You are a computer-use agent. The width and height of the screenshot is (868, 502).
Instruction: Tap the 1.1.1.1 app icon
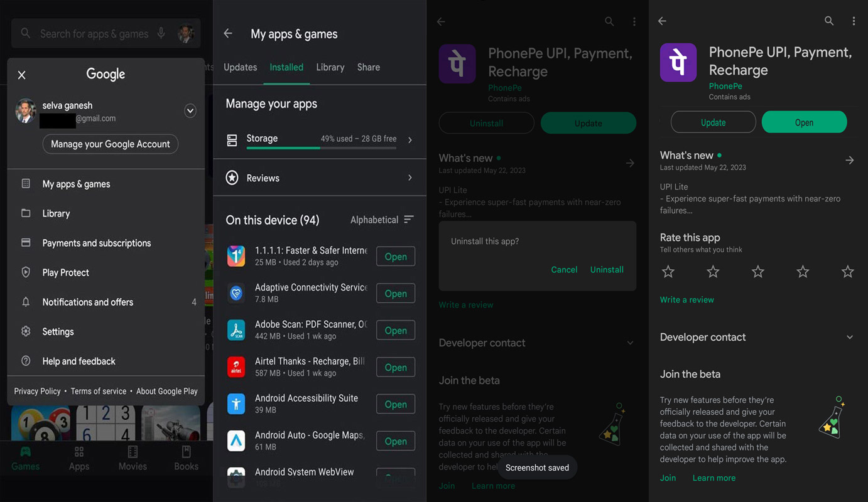[236, 256]
